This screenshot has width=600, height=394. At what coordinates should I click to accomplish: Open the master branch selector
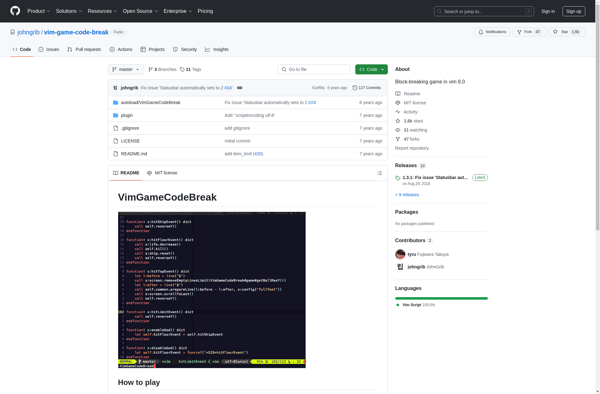coord(126,69)
